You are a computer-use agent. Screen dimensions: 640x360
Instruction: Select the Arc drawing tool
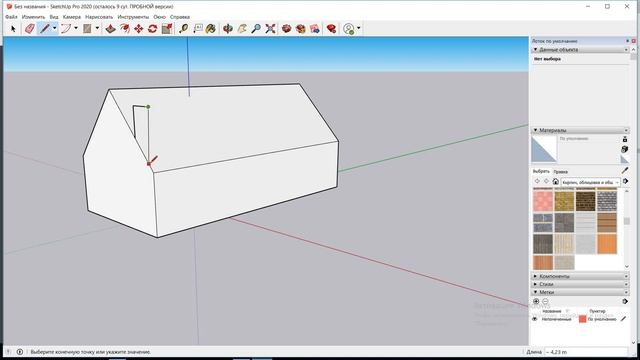(66, 29)
